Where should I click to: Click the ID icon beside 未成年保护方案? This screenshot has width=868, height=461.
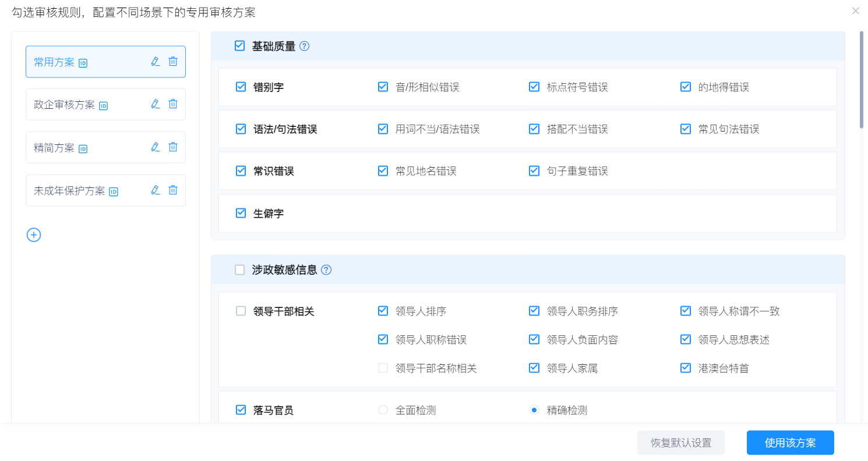(114, 192)
